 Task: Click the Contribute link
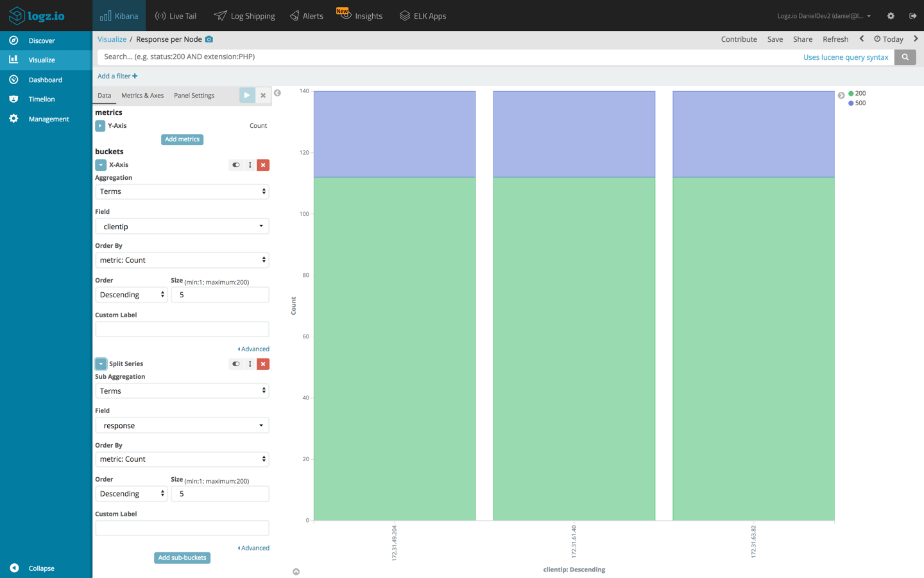(739, 39)
